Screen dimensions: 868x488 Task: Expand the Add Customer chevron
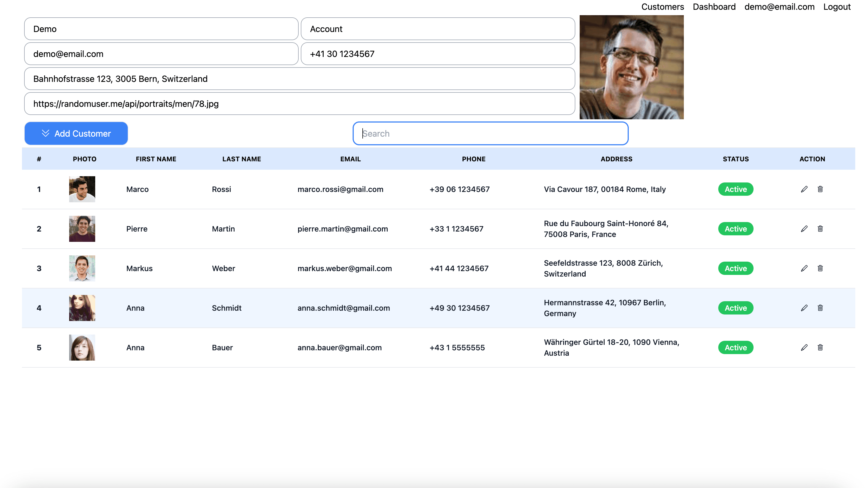click(x=46, y=133)
